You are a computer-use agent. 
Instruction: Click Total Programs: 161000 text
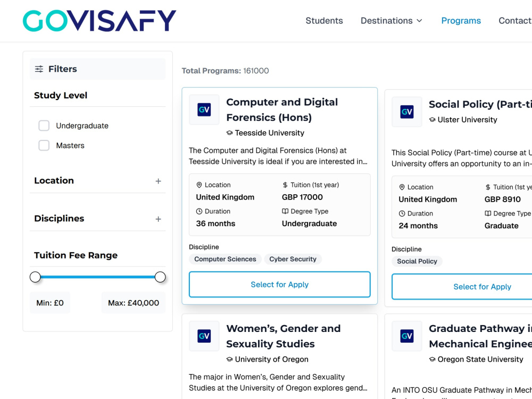point(225,71)
